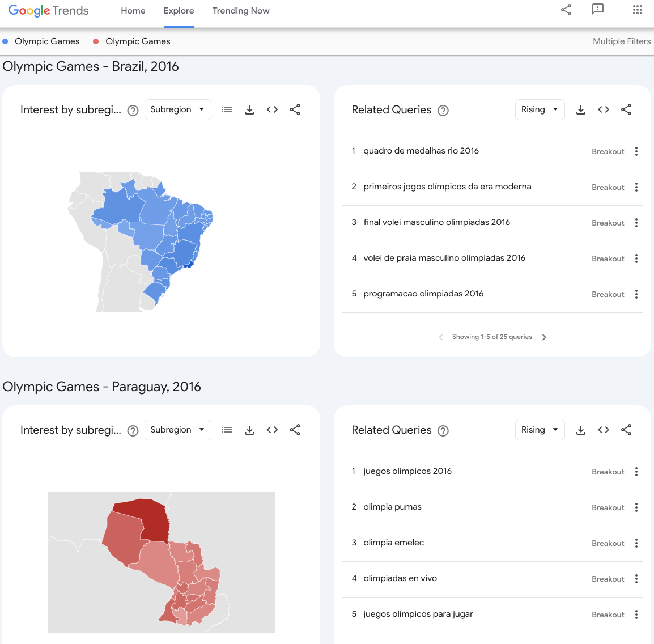Click the Paraguay map

click(161, 562)
